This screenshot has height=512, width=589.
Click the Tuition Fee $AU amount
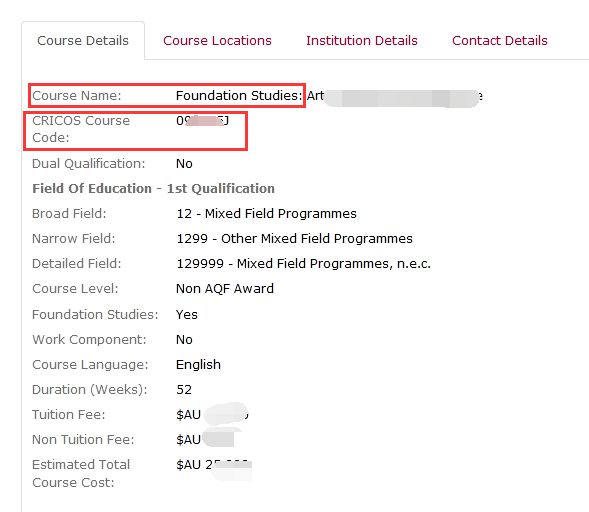[x=212, y=414]
